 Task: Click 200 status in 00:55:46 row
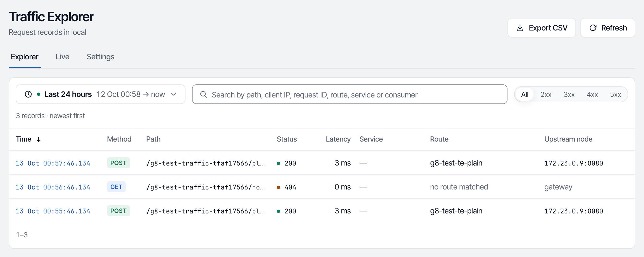coord(286,211)
